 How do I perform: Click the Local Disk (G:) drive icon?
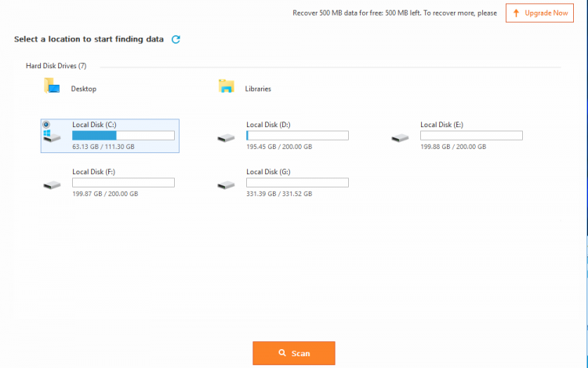226,184
